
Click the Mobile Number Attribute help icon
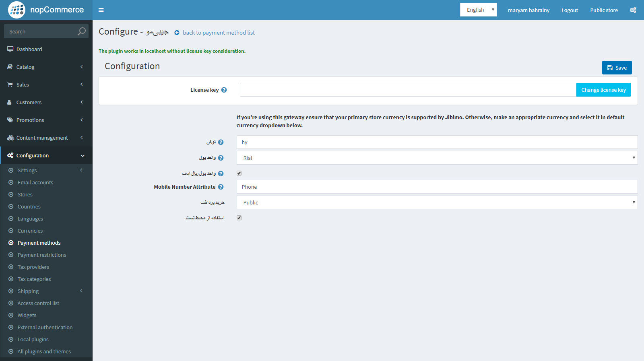(221, 187)
